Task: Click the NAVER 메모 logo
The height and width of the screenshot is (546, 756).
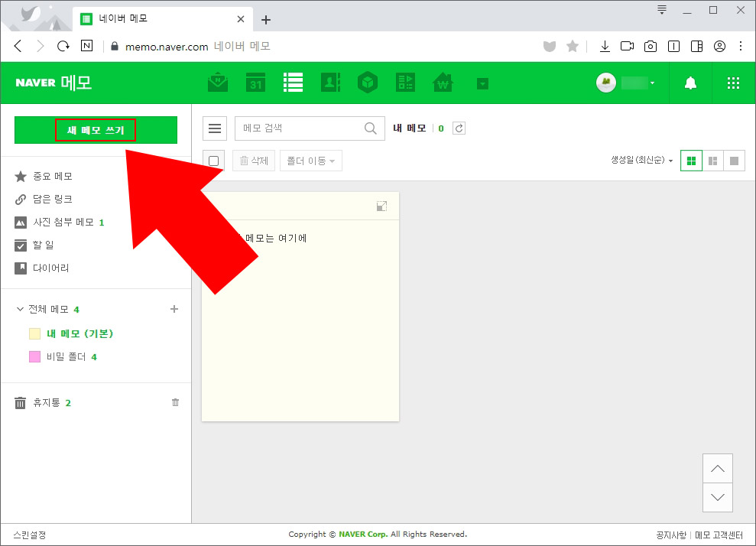Action: [x=54, y=83]
